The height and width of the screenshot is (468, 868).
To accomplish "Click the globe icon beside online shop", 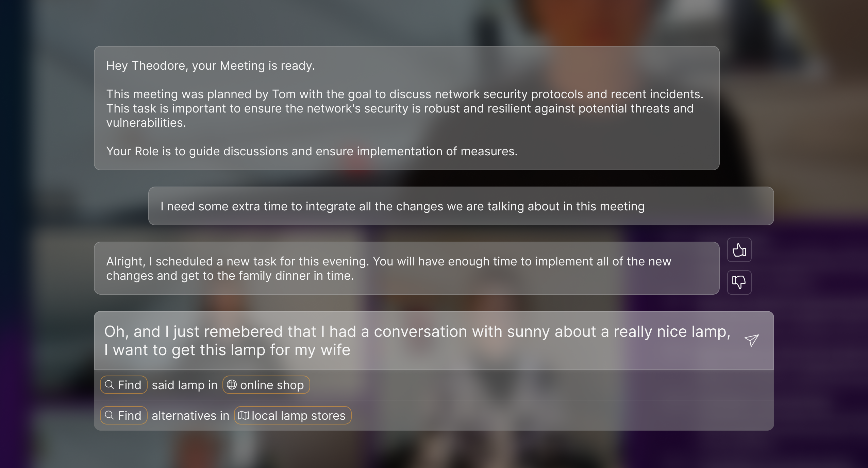I will tap(232, 385).
